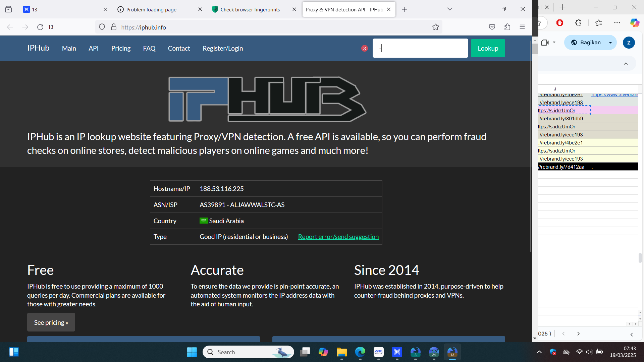Go to the Pricing page
The width and height of the screenshot is (644, 362).
pos(121,48)
